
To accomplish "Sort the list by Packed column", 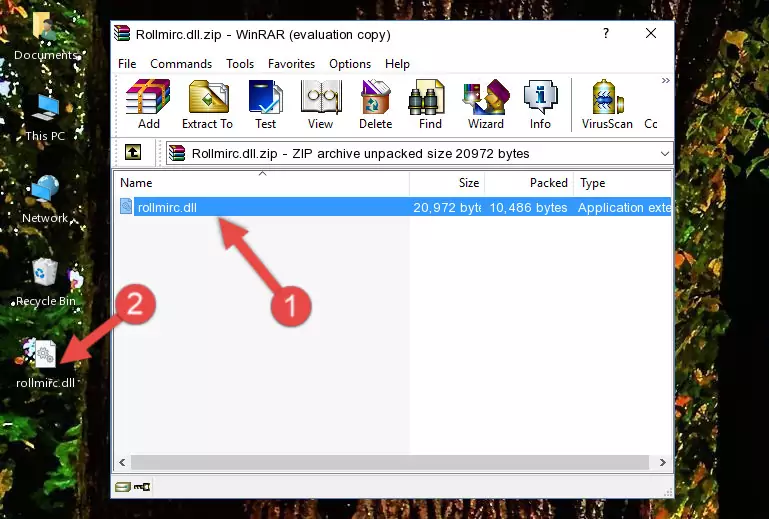I will [529, 183].
